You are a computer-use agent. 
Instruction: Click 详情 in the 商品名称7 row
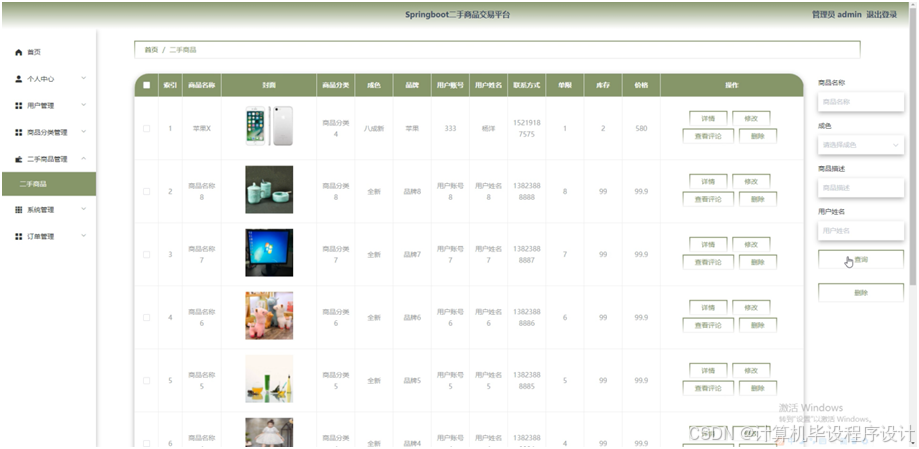point(708,244)
